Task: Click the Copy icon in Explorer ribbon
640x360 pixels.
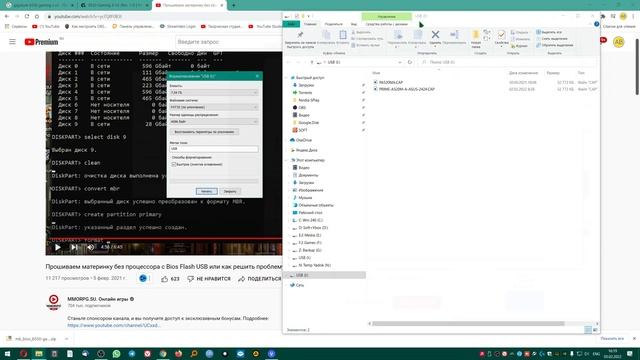Action: pos(326,35)
